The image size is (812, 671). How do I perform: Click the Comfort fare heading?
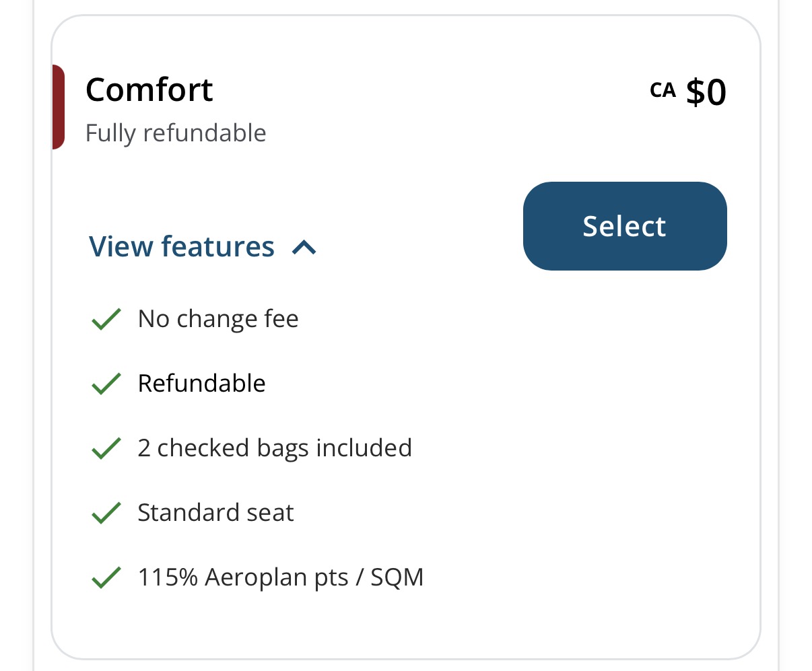(149, 90)
